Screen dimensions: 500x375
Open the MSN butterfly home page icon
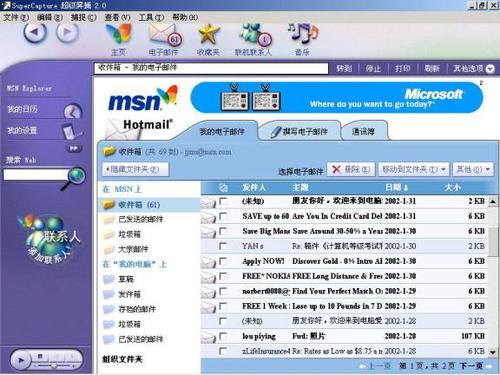[x=118, y=34]
